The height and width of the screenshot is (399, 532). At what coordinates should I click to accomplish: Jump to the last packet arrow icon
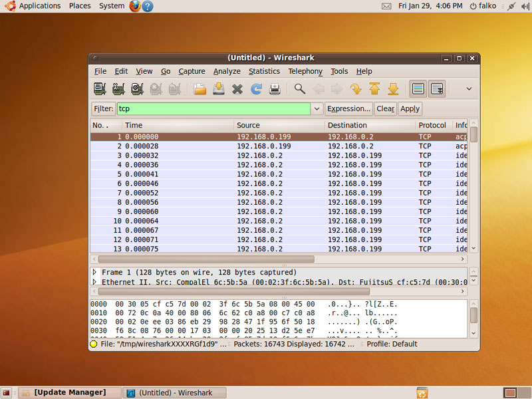pyautogui.click(x=393, y=88)
